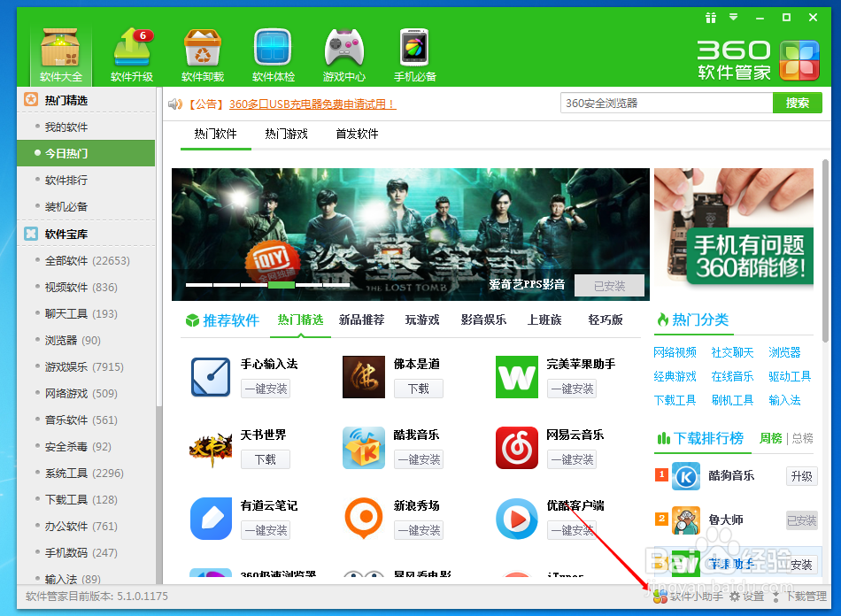This screenshot has width=841, height=616.
Task: Open the title bar dropdown menu arrow
Action: 733,17
